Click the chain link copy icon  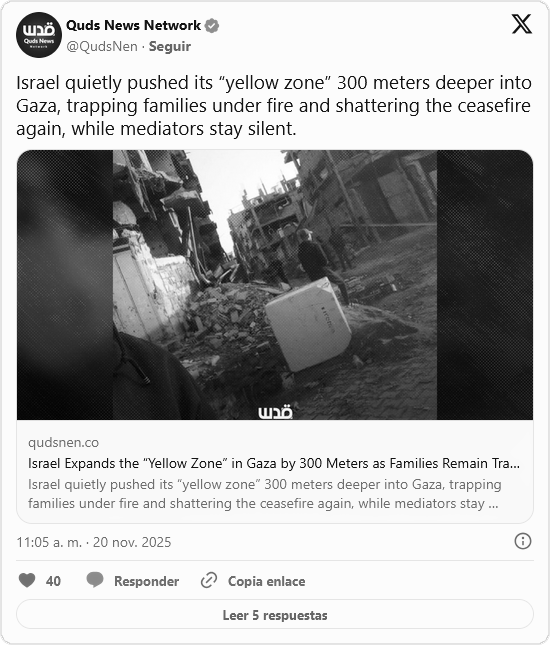coord(209,580)
